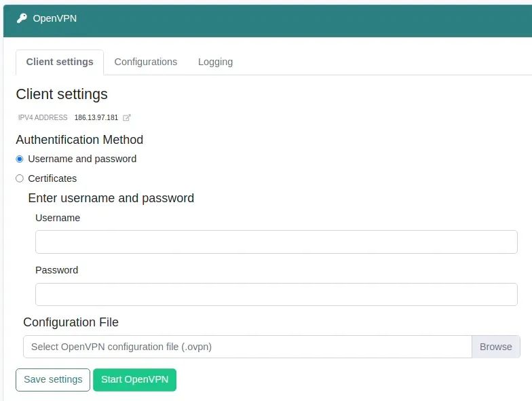
Task: Switch to the Client settings tab
Action: point(60,62)
